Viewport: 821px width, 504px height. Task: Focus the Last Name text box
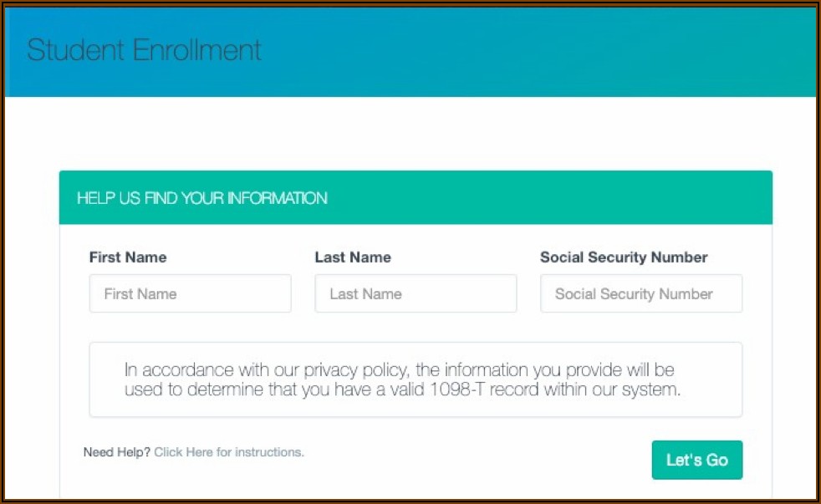click(416, 294)
